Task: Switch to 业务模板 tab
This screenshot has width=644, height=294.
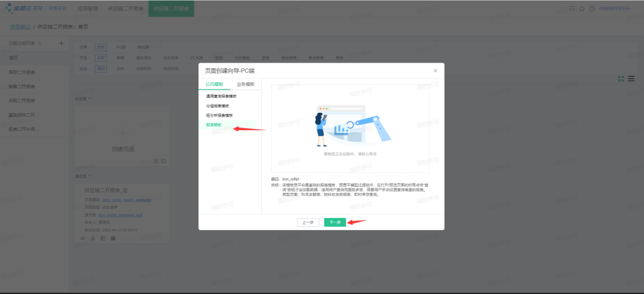Action: tap(245, 84)
